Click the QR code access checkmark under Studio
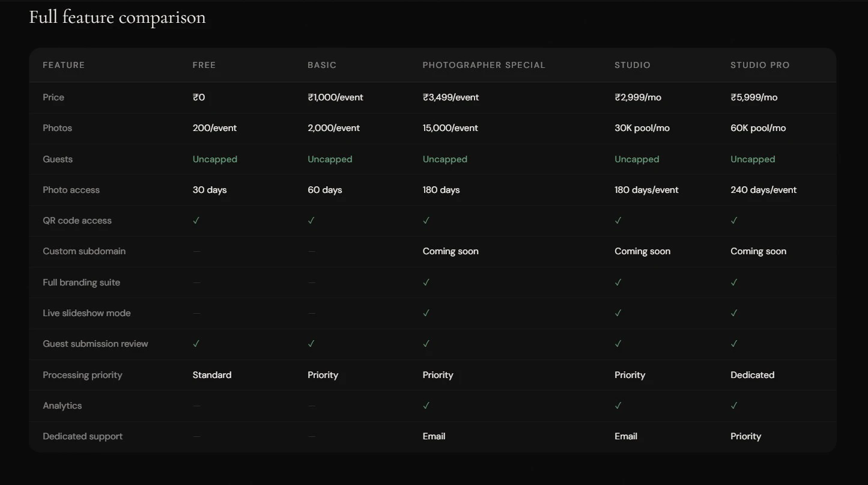This screenshot has width=868, height=485. point(618,221)
